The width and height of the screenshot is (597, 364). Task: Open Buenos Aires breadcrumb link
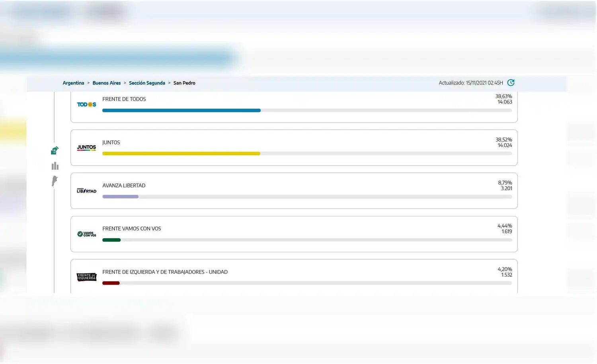(x=107, y=83)
